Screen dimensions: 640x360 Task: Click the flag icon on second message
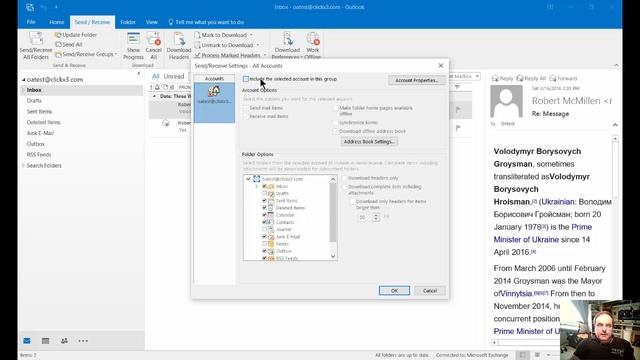458,128
